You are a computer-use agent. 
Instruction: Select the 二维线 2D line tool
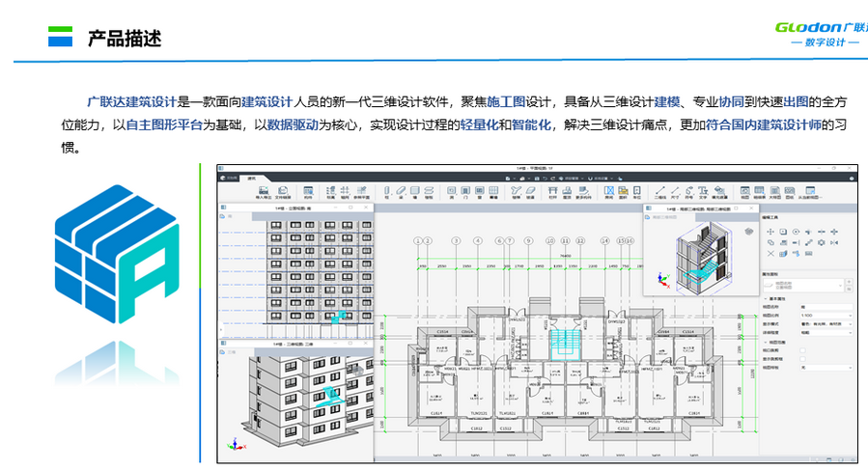[x=660, y=193]
